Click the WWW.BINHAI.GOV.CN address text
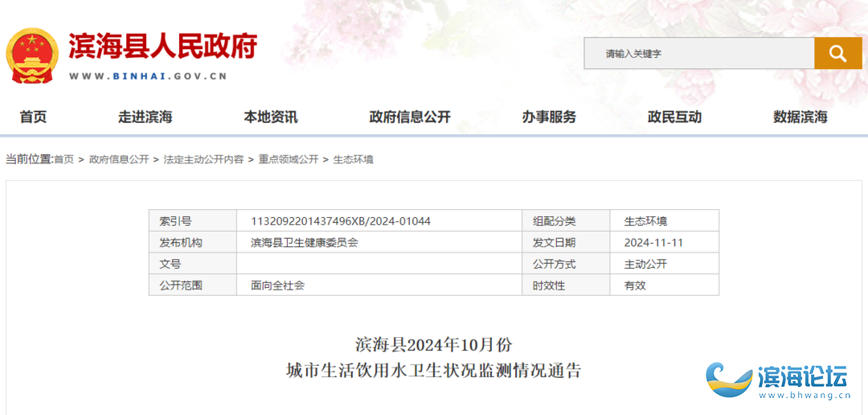 pos(148,76)
